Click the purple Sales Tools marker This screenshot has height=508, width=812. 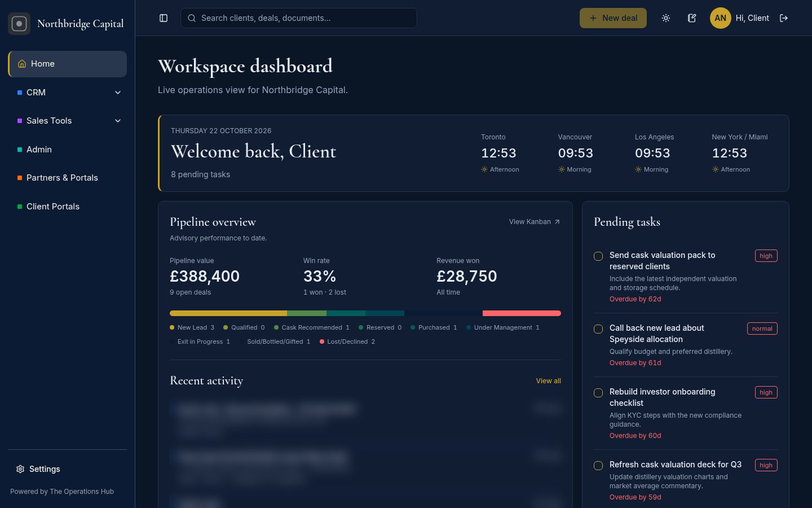pyautogui.click(x=20, y=121)
